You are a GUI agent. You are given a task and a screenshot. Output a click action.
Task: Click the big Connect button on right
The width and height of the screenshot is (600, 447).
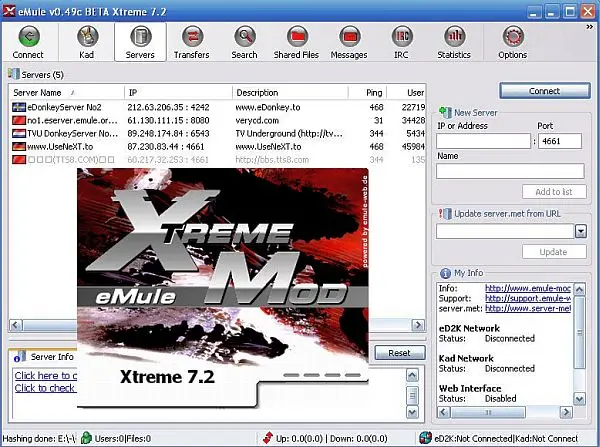(x=545, y=91)
